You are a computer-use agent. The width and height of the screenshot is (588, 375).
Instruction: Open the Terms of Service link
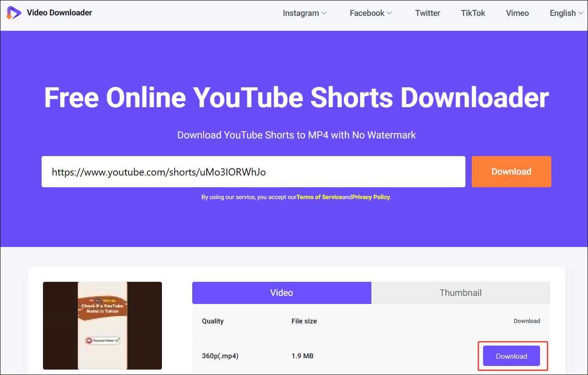319,197
